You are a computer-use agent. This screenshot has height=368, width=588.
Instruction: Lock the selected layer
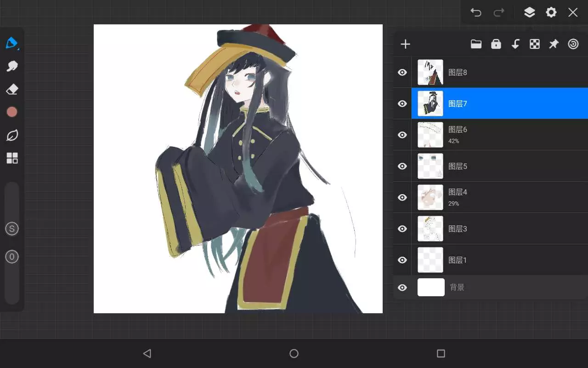(x=496, y=44)
